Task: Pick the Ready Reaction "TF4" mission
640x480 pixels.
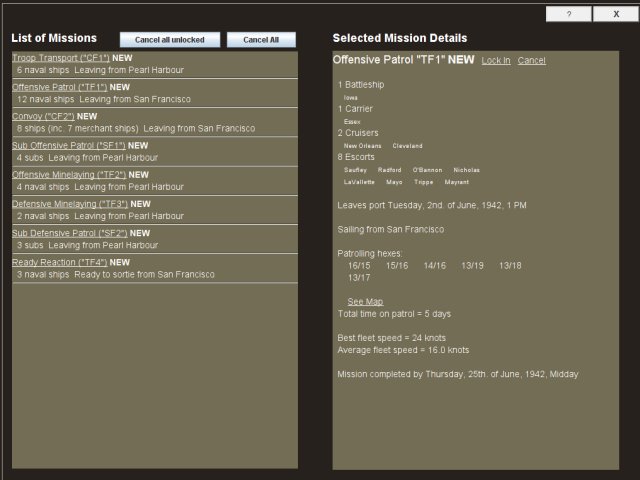Action: click(59, 262)
